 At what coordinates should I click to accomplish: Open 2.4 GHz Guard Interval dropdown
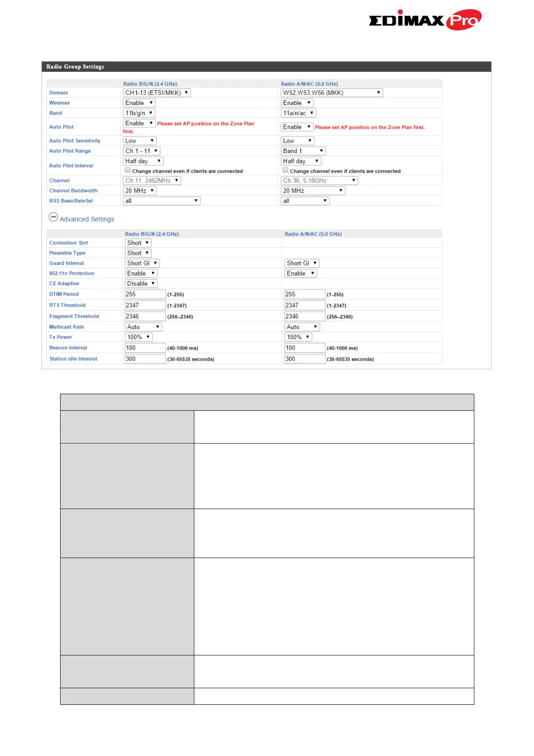coord(142,264)
